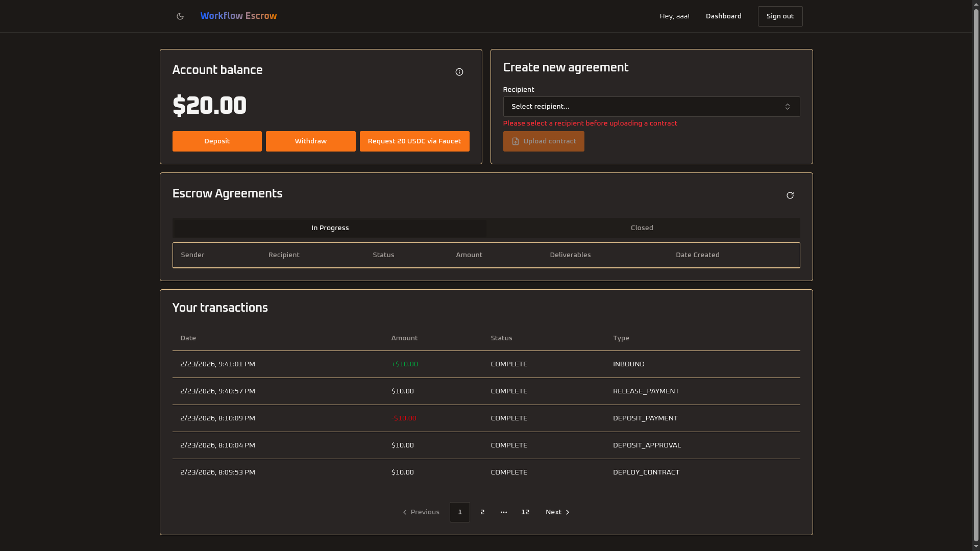Click the Recipient column header
This screenshot has height=551, width=980.
click(x=284, y=255)
